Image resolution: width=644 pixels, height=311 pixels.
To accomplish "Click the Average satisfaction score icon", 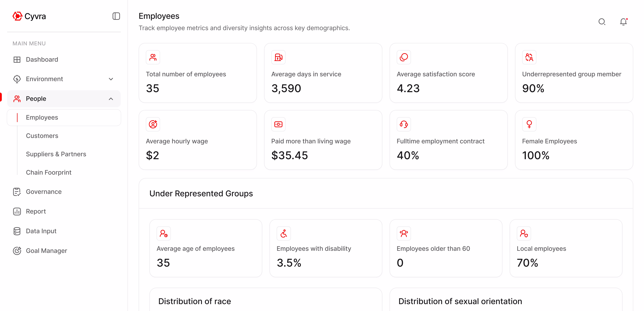I will click(404, 57).
